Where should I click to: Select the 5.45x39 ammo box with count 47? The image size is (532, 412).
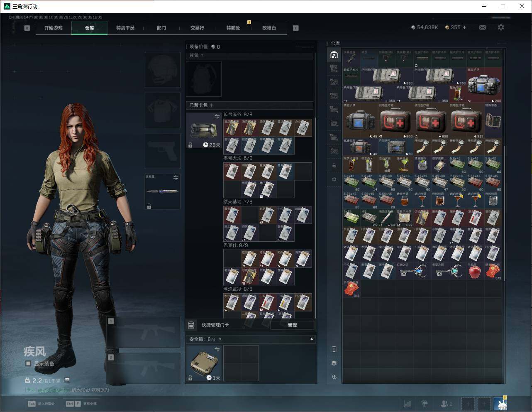click(x=440, y=182)
